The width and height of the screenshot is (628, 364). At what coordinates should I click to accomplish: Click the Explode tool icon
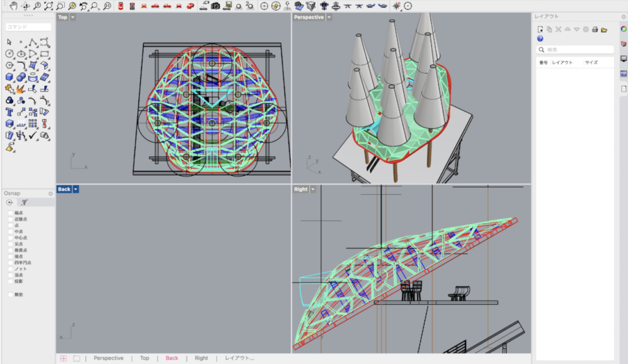pyautogui.click(x=21, y=89)
